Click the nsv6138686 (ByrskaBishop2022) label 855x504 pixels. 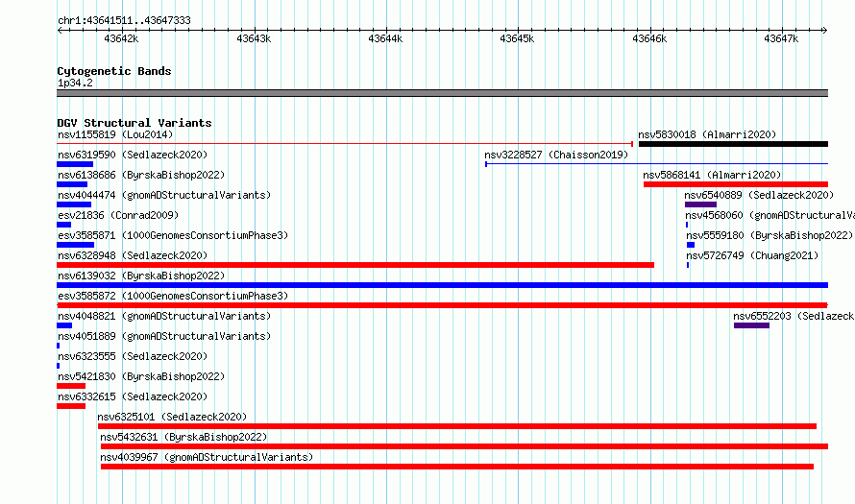point(141,175)
